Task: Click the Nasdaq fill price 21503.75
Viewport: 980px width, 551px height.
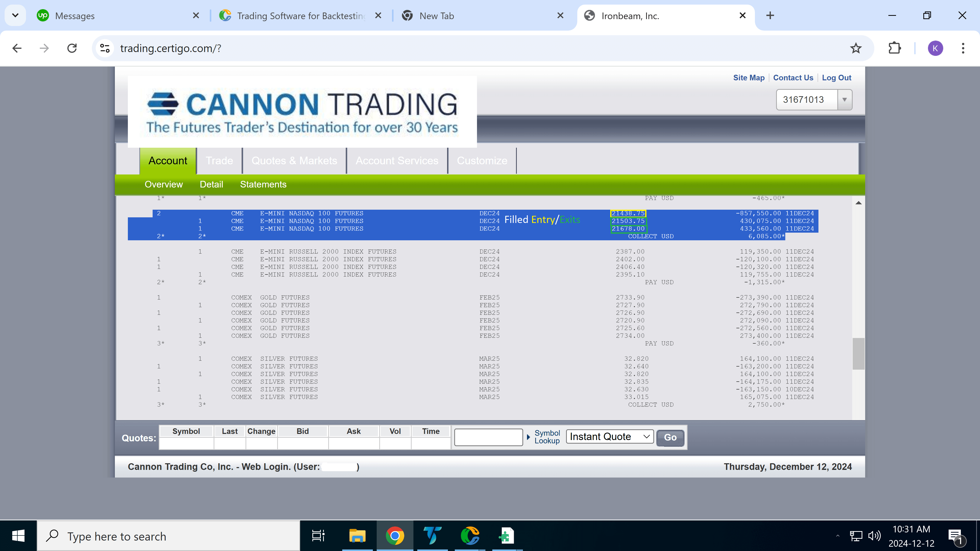Action: 628,221
